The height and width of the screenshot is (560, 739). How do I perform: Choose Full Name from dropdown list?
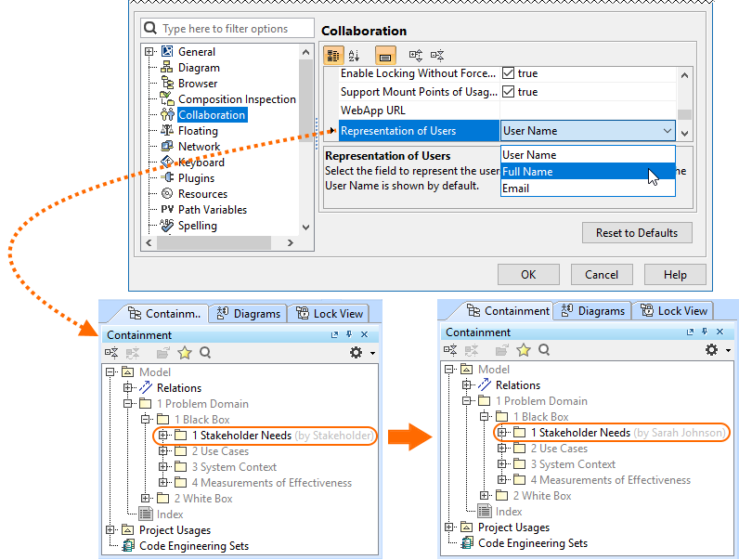coord(588,171)
